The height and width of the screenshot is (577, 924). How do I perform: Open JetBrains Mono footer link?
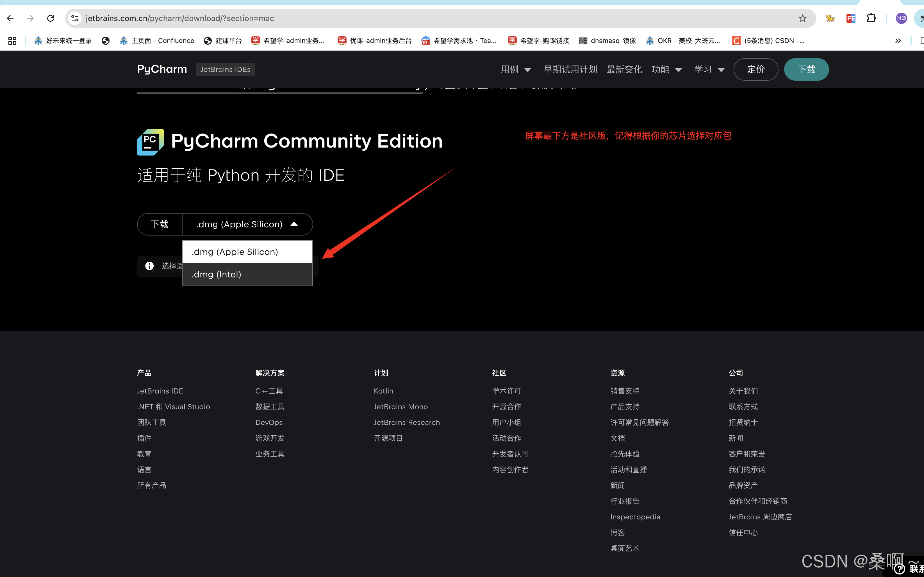click(x=400, y=406)
